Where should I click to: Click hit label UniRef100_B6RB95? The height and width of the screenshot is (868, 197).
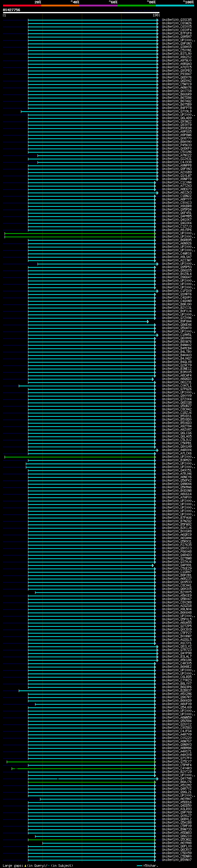point(177,240)
